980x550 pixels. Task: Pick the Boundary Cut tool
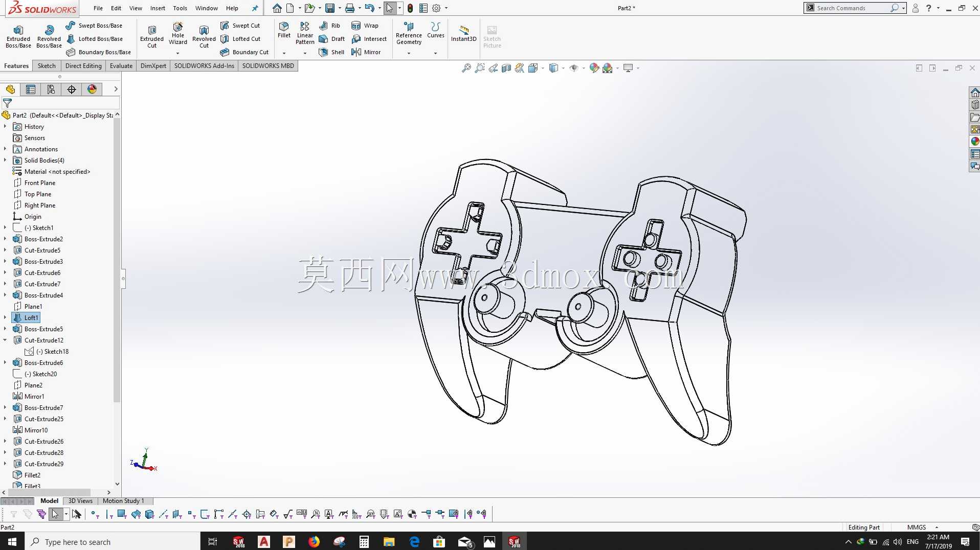point(244,52)
